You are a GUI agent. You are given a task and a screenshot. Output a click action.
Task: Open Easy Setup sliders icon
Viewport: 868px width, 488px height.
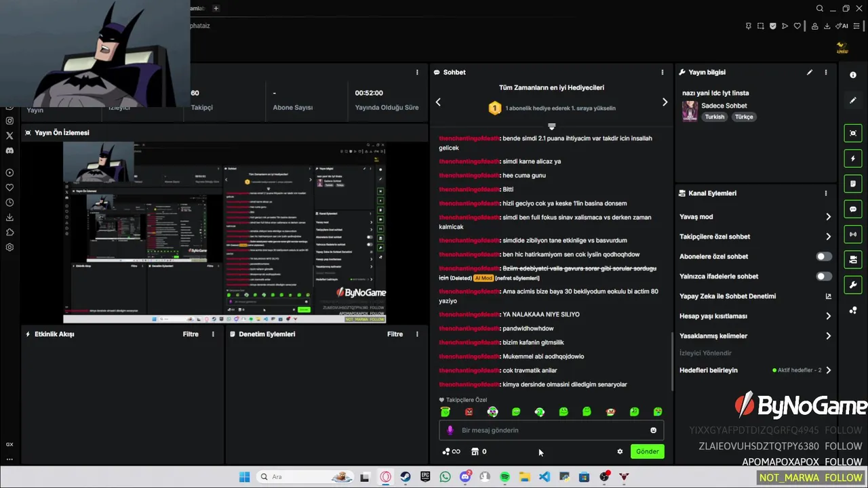click(x=857, y=26)
